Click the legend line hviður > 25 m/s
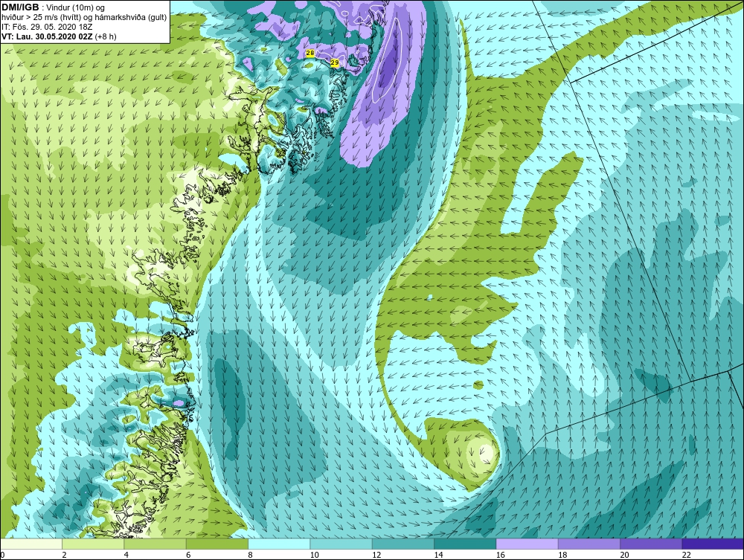This screenshot has height=560, width=744. pos(85,18)
